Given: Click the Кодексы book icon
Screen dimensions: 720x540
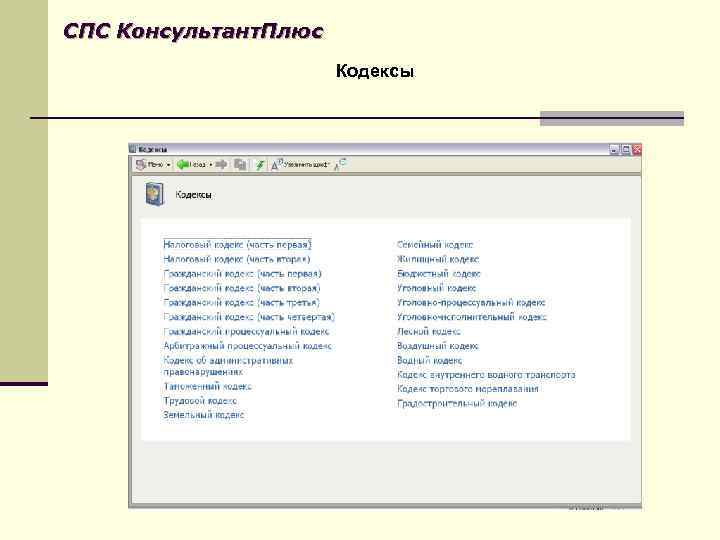Looking at the screenshot, I should pyautogui.click(x=155, y=194).
